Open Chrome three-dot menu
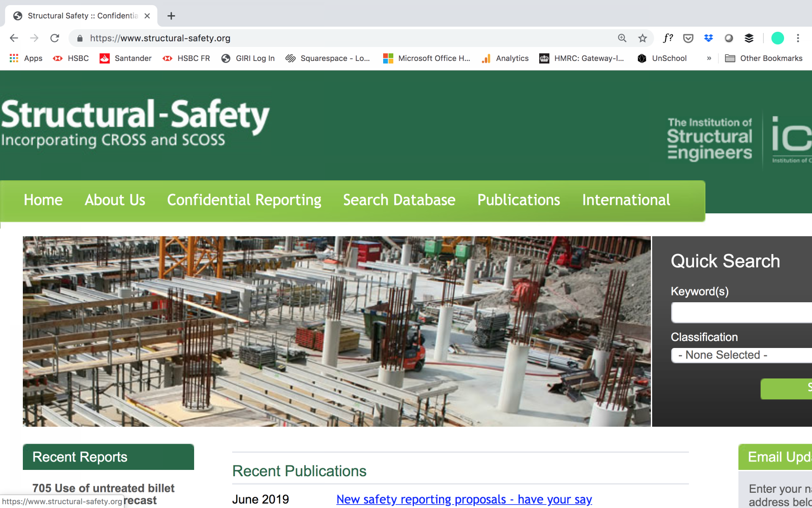The image size is (812, 508). click(798, 38)
